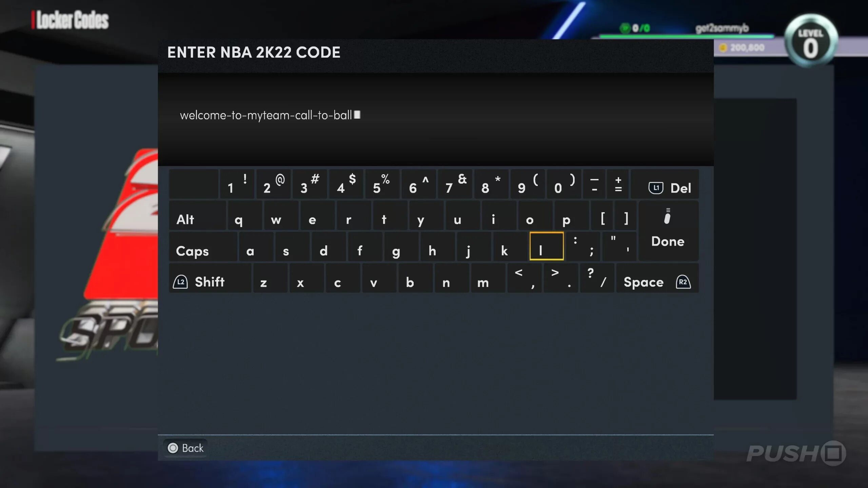868x488 pixels.
Task: Select the w key
Action: [x=281, y=216]
